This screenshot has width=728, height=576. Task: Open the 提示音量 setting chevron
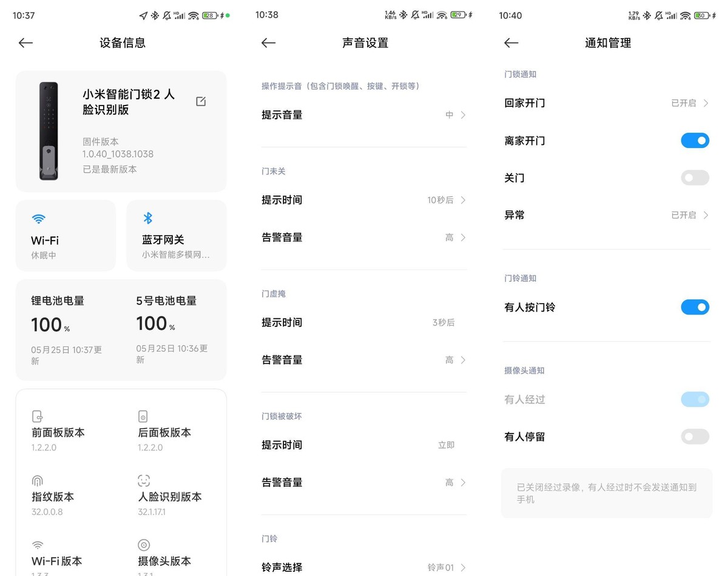click(x=463, y=115)
